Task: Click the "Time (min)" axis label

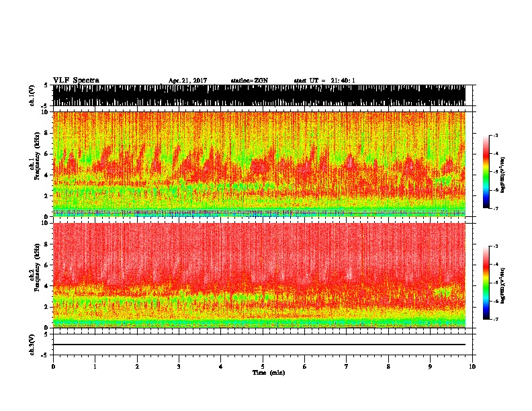Action: [269, 373]
